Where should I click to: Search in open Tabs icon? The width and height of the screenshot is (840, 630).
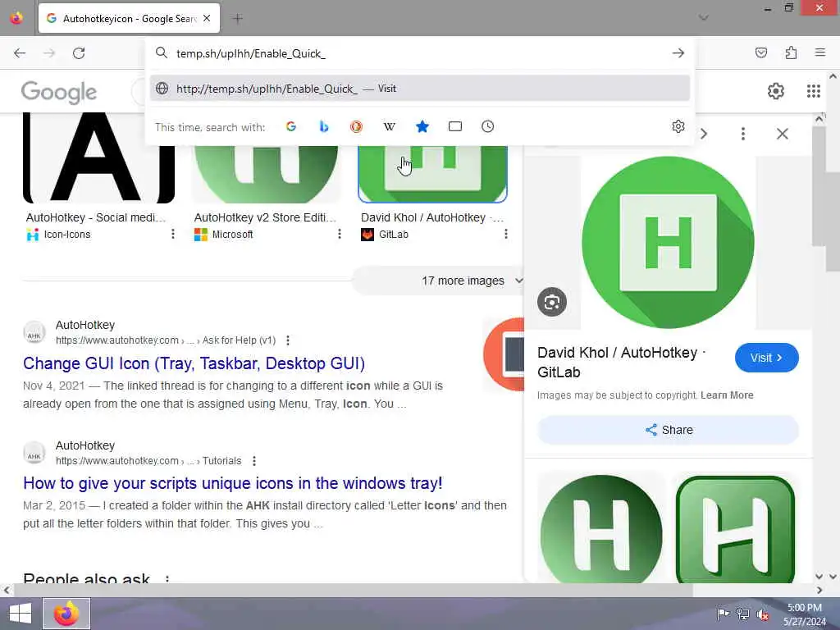pos(454,127)
